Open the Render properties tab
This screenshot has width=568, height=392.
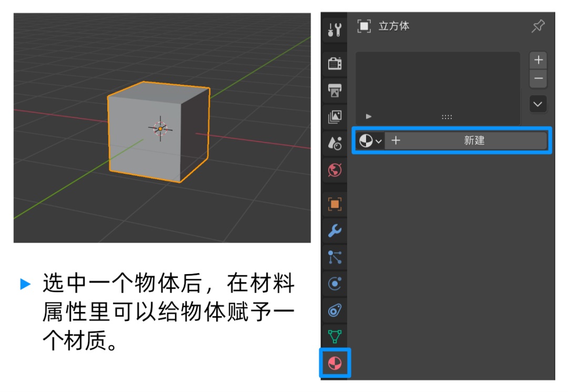(334, 63)
